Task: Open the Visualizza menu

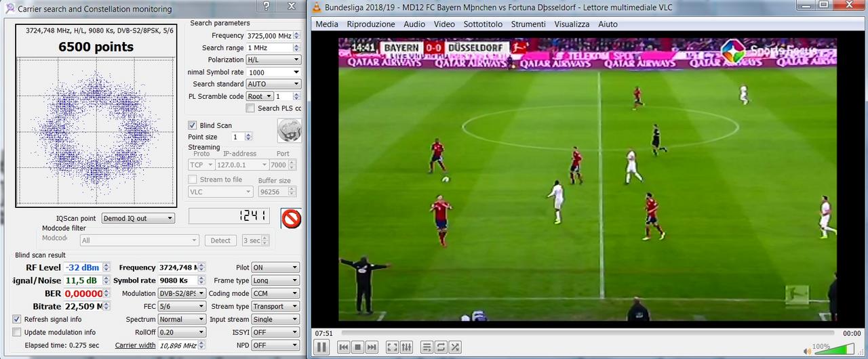Action: pos(572,24)
